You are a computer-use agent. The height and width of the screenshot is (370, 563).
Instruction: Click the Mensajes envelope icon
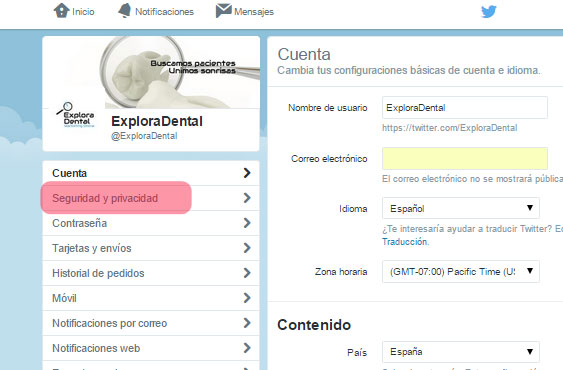223,11
